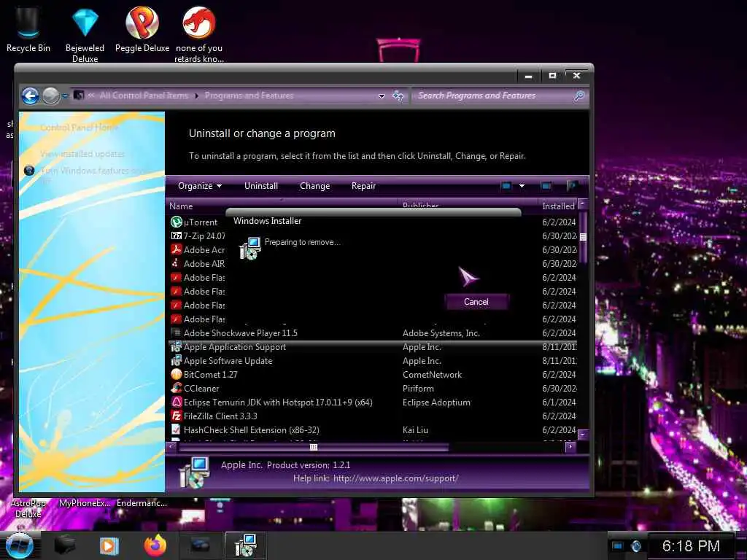This screenshot has height=560, width=747.
Task: Select the BitComet 1.27 icon
Action: (177, 374)
